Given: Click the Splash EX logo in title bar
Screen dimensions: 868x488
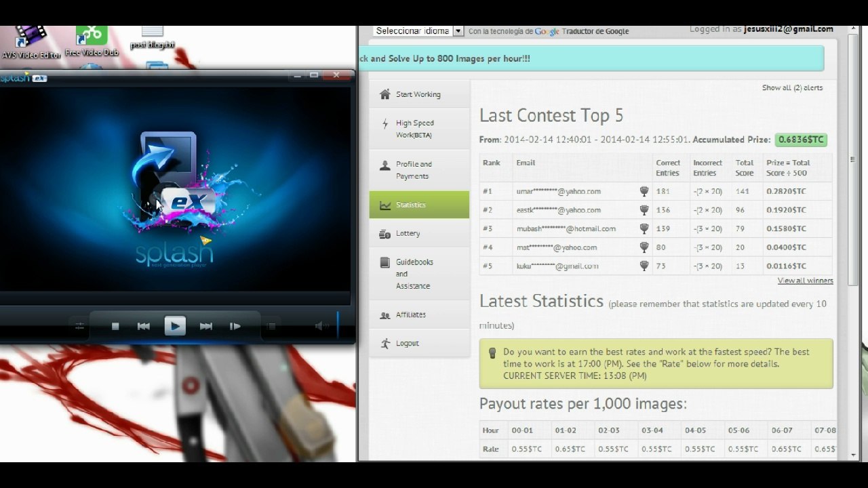Looking at the screenshot, I should (x=24, y=78).
